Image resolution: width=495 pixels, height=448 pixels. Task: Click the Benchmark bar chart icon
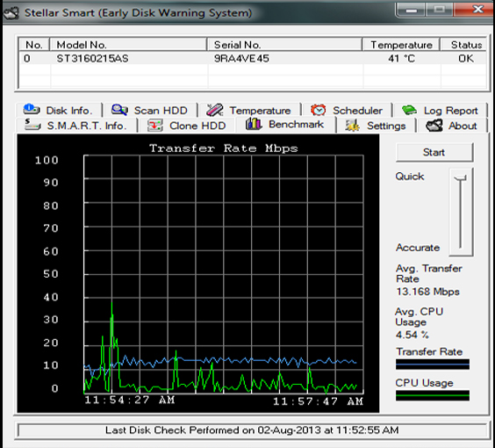254,124
